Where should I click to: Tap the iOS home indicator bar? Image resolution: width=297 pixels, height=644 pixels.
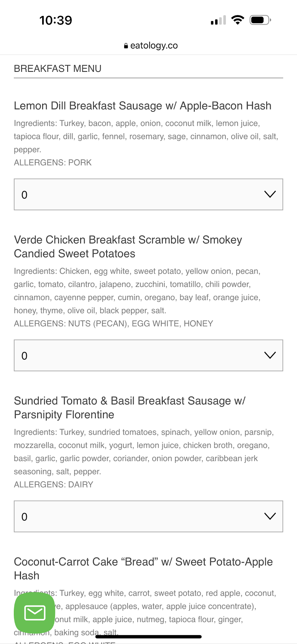[148, 637]
